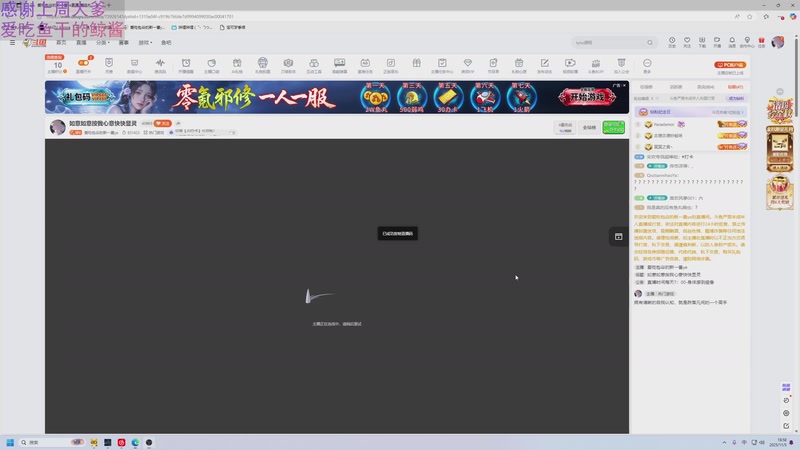Image resolution: width=800 pixels, height=450 pixels.
Task: Switch to second ranking tab
Action: [x=676, y=87]
